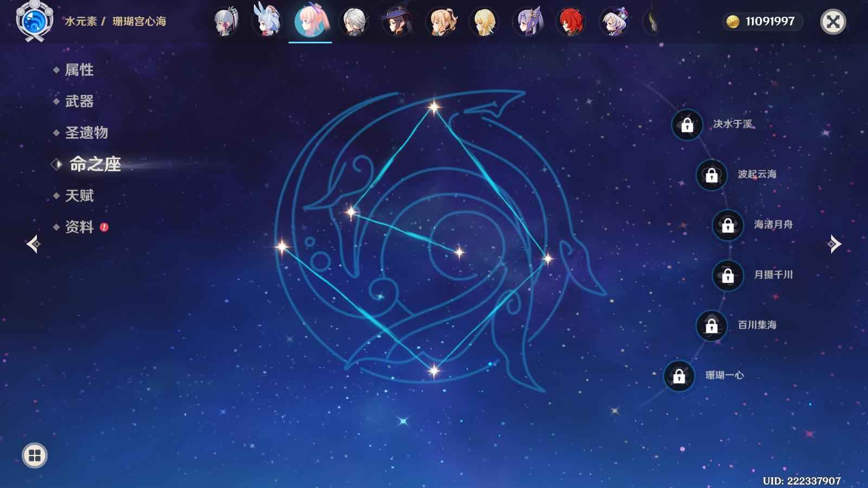The image size is (868, 488).
Task: Click the leftmost star of the constellation
Action: [x=282, y=247]
